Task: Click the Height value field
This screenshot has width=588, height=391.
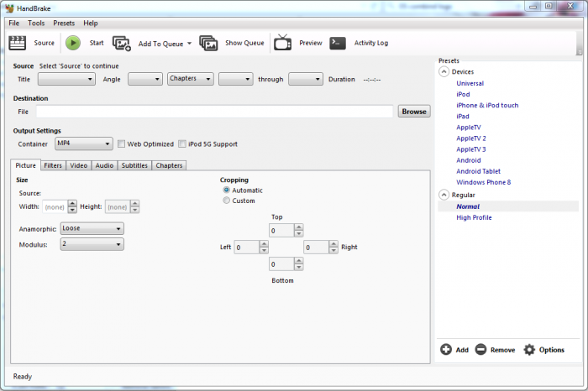Action: coord(118,206)
